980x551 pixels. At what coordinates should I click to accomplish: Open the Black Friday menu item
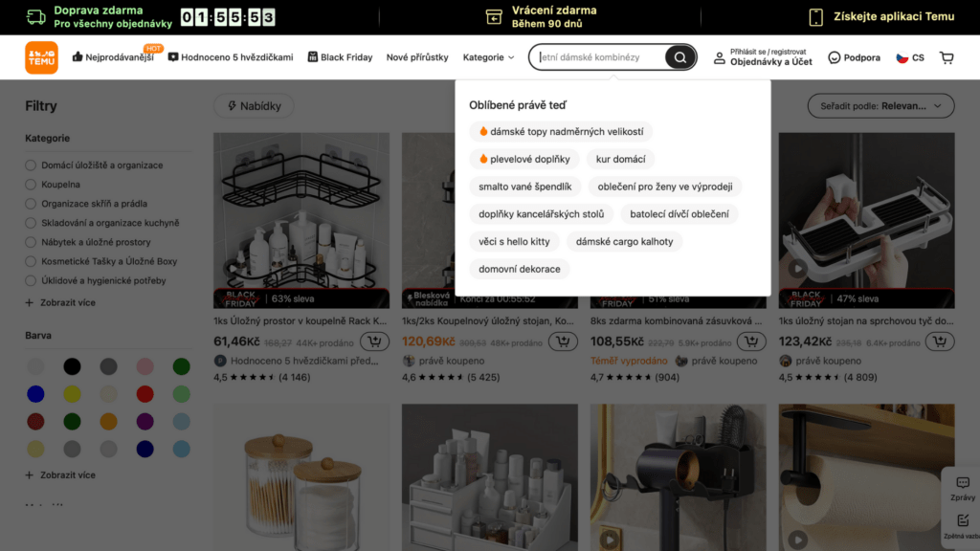click(x=340, y=57)
